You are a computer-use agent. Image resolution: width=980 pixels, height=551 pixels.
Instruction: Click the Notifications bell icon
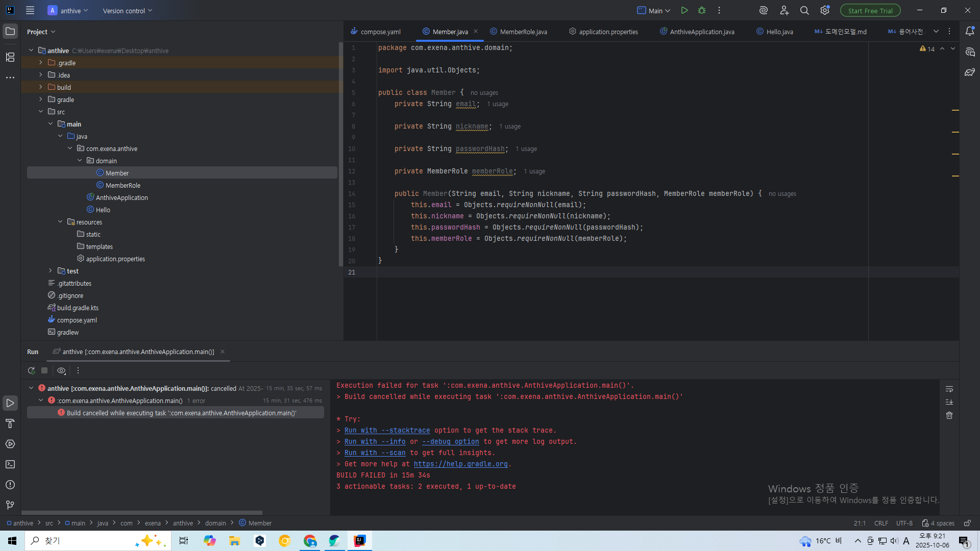(x=970, y=32)
